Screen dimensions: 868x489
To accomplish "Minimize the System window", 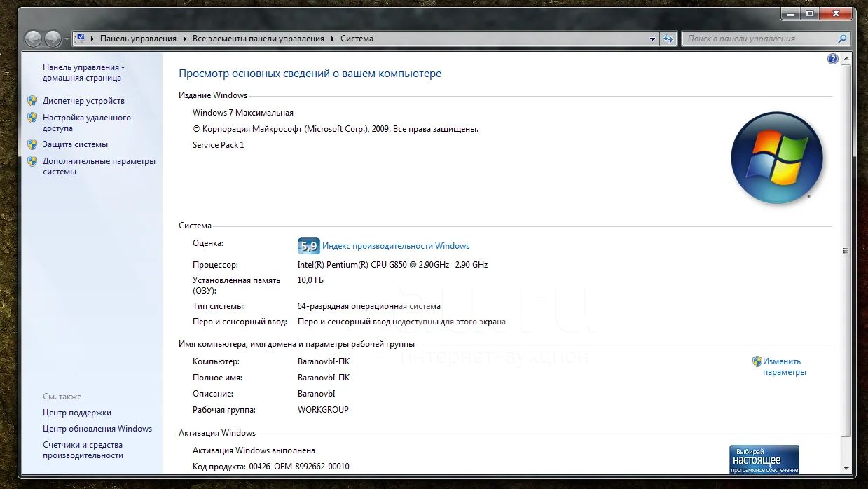I will point(791,13).
